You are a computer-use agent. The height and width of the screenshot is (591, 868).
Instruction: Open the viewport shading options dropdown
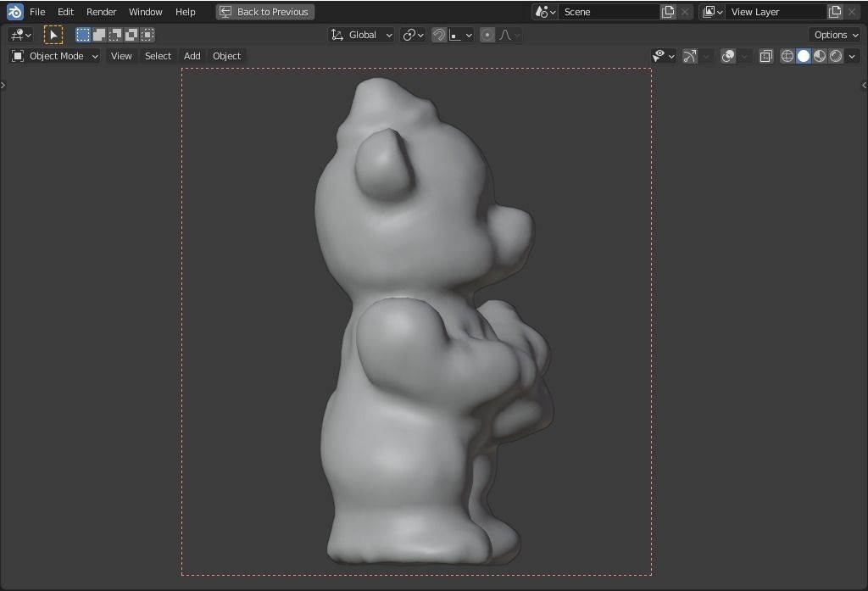(x=852, y=56)
